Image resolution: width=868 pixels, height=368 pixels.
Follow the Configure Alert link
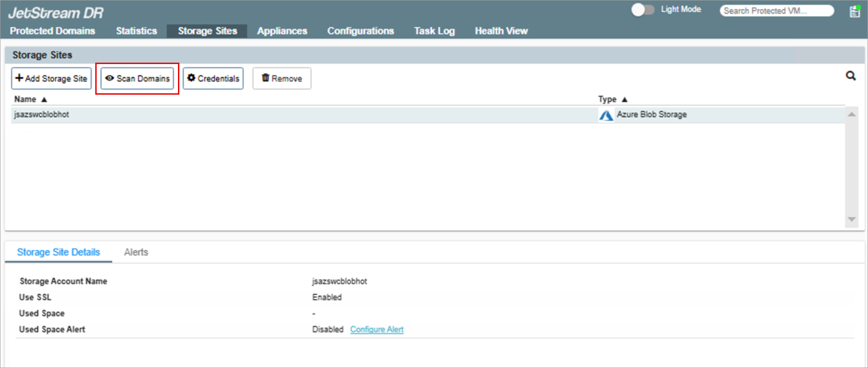point(376,329)
